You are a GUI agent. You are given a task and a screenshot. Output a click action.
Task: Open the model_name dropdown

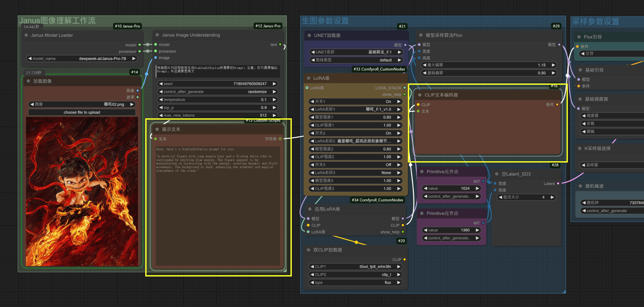82,59
